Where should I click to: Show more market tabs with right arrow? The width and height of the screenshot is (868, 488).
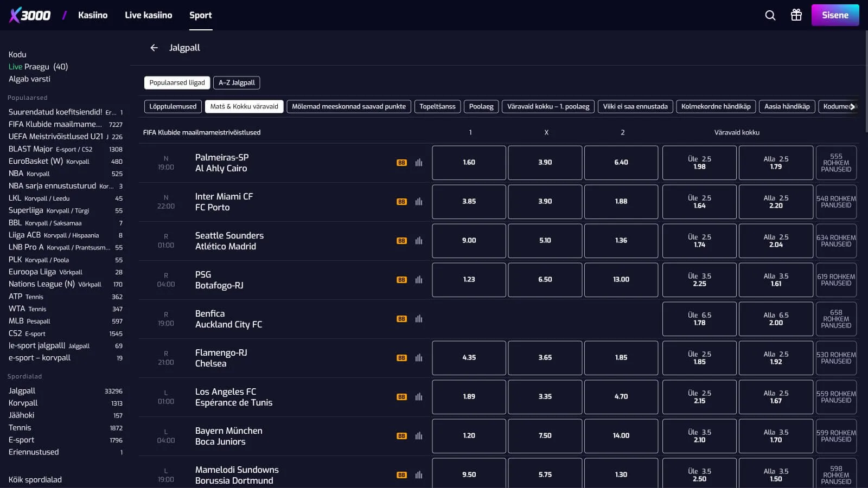852,107
